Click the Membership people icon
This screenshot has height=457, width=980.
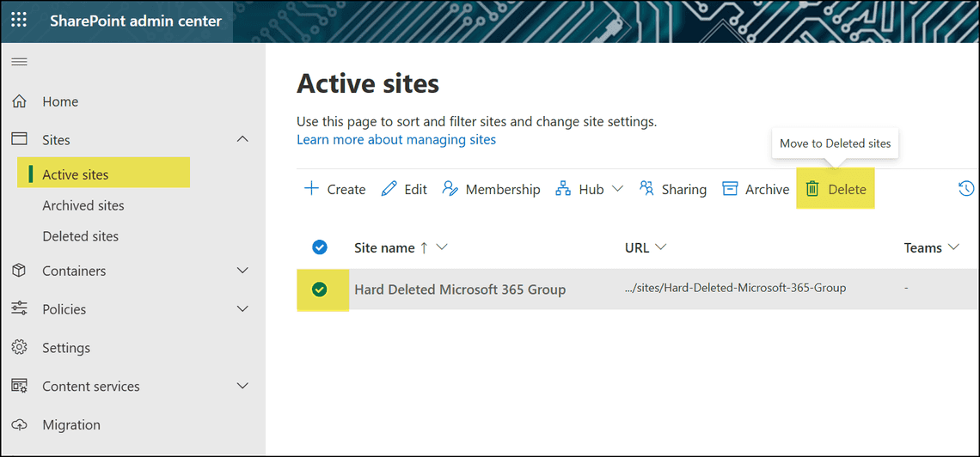pyautogui.click(x=450, y=188)
